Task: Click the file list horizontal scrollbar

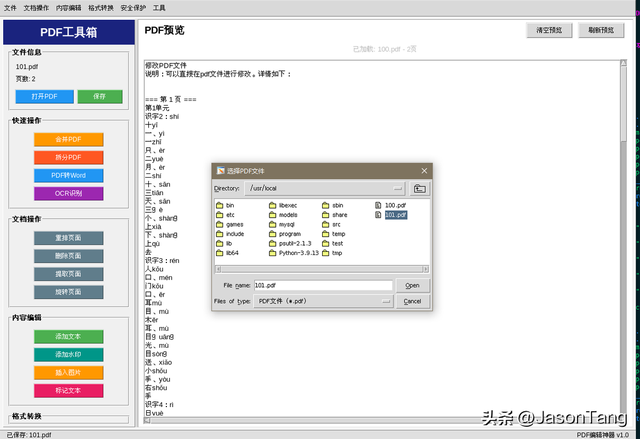Action: (322, 269)
